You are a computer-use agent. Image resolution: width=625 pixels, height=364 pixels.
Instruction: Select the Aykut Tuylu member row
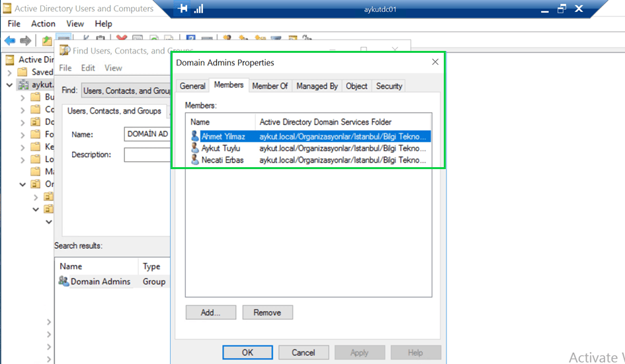[221, 149]
